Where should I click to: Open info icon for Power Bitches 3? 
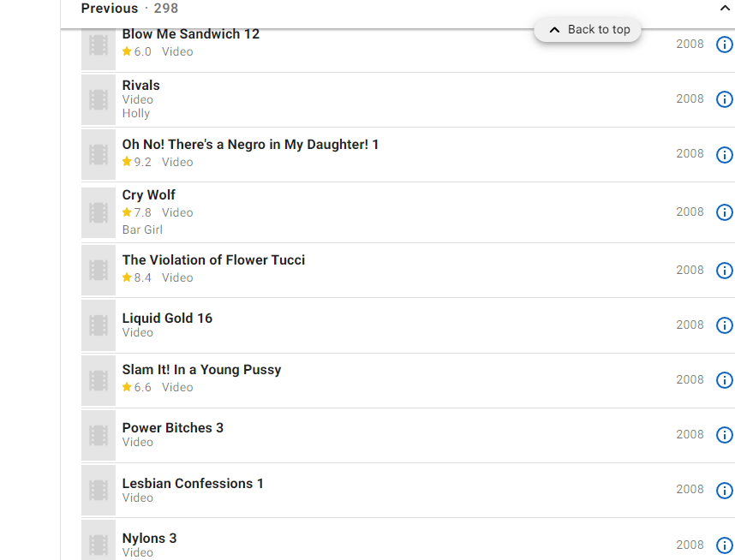click(x=724, y=435)
